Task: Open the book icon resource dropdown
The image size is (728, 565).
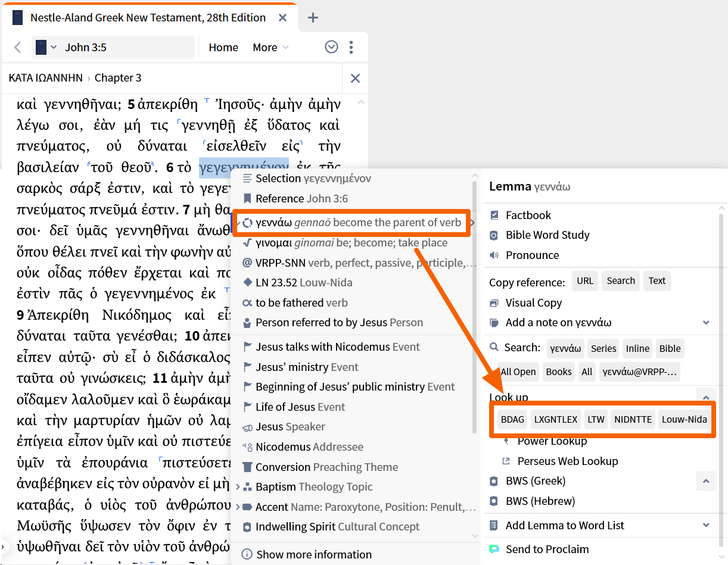Action: [46, 48]
